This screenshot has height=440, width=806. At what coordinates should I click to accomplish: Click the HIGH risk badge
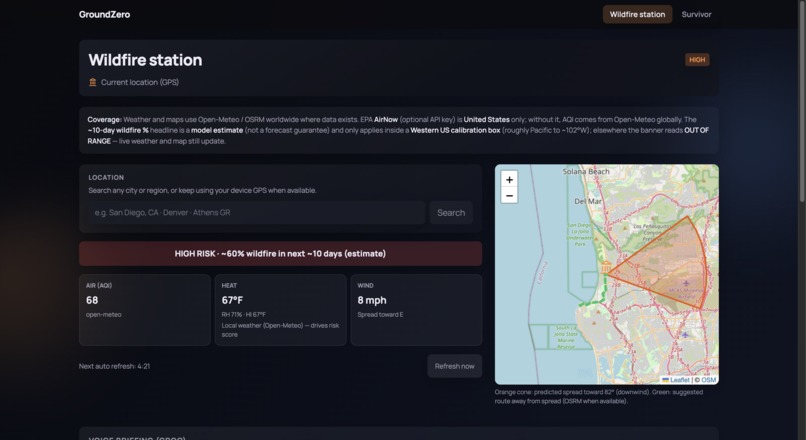tap(697, 60)
